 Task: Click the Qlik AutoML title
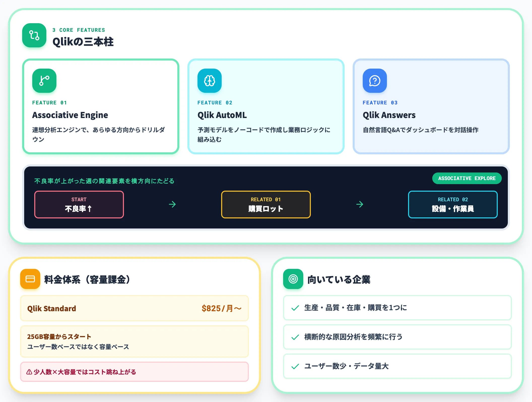pos(222,115)
